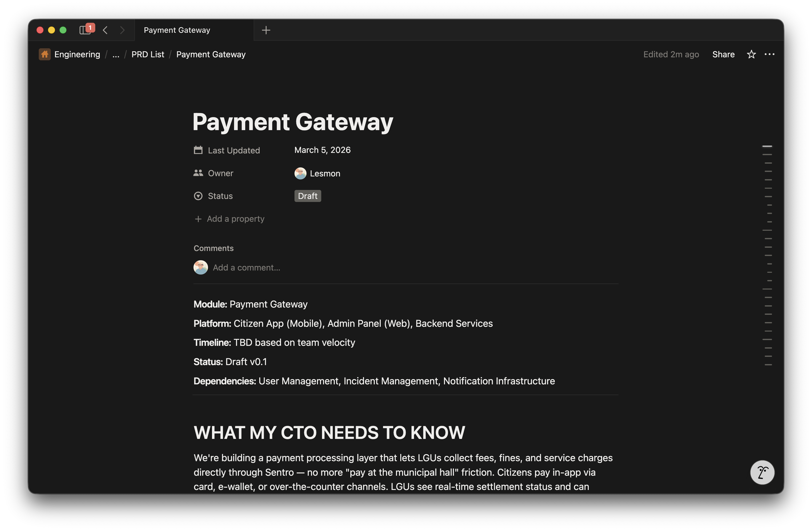The width and height of the screenshot is (812, 531).
Task: Jump to top outline marker
Action: [767, 146]
